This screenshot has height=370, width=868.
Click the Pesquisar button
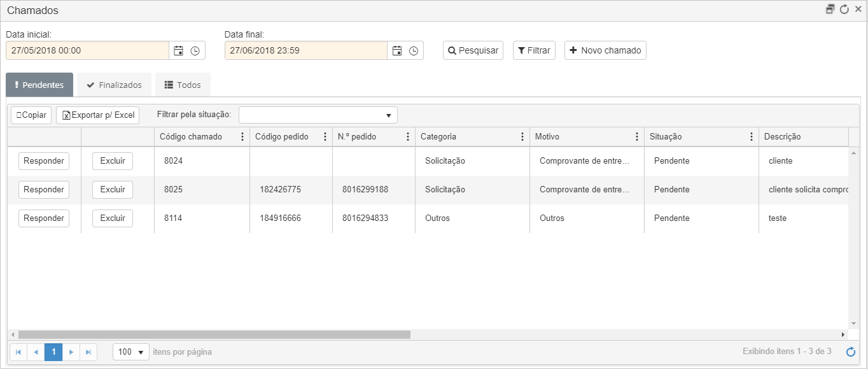(x=473, y=50)
